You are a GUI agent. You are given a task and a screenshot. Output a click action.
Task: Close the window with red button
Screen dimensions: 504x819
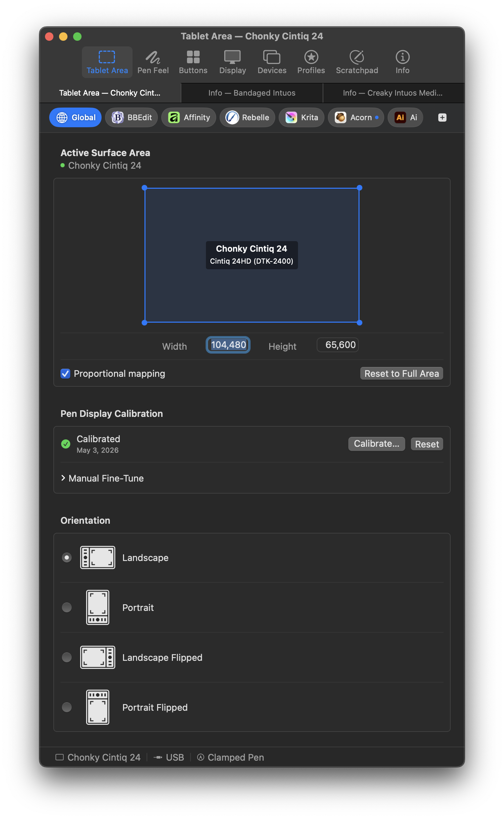point(49,37)
